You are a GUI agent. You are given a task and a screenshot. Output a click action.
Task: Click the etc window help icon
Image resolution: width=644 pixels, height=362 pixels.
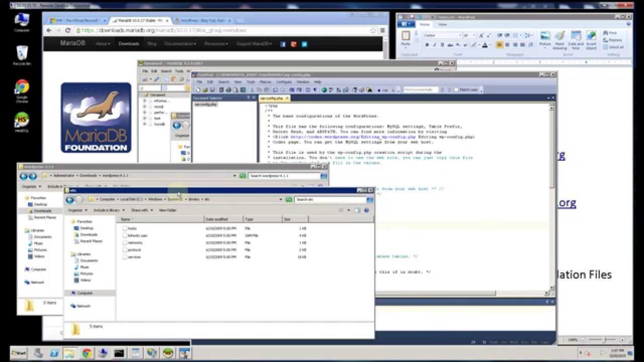[367, 210]
